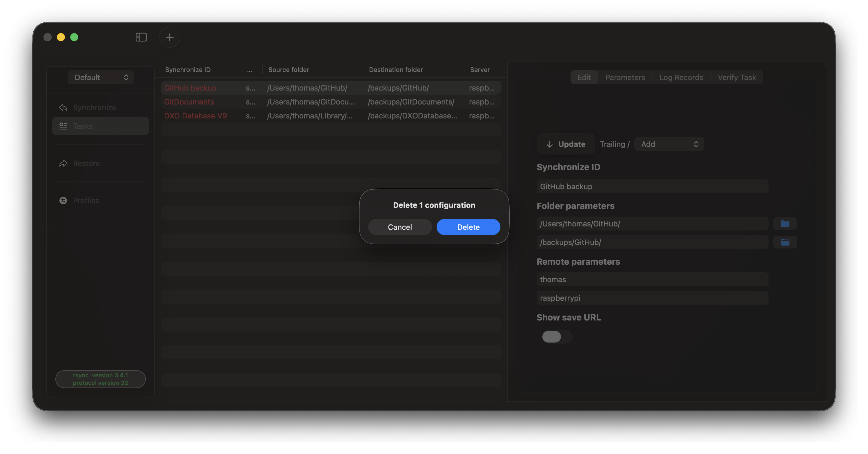Click folder icon beside /Users/thomas/GitHub/ field

coord(785,224)
